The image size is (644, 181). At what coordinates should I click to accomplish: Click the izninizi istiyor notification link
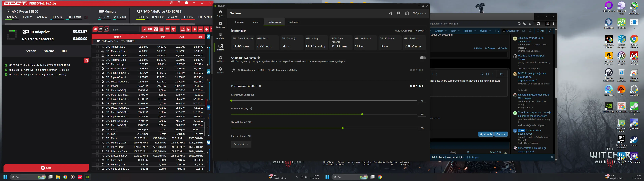coord(471,158)
